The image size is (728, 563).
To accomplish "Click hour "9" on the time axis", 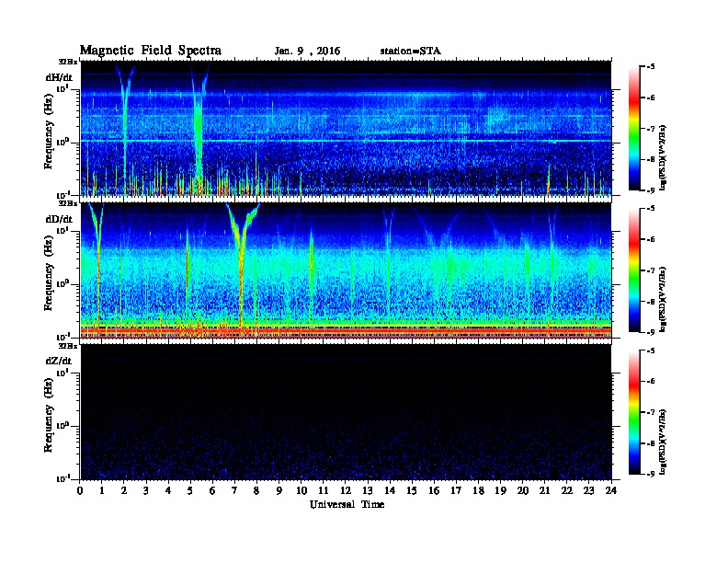I will pos(279,490).
